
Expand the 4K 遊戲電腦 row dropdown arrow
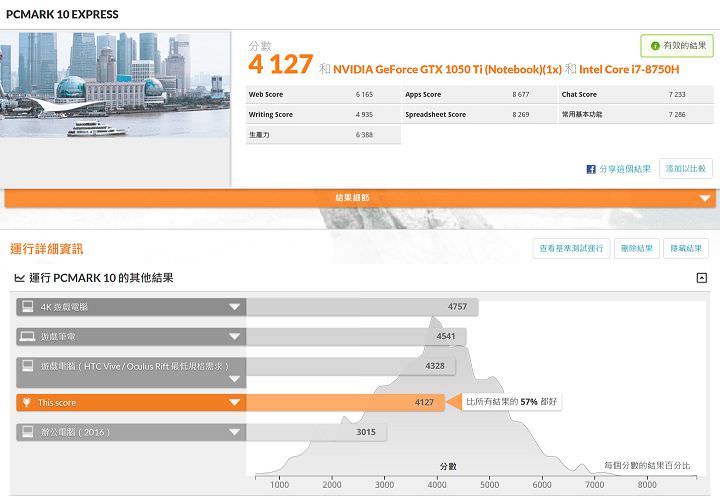coord(234,307)
